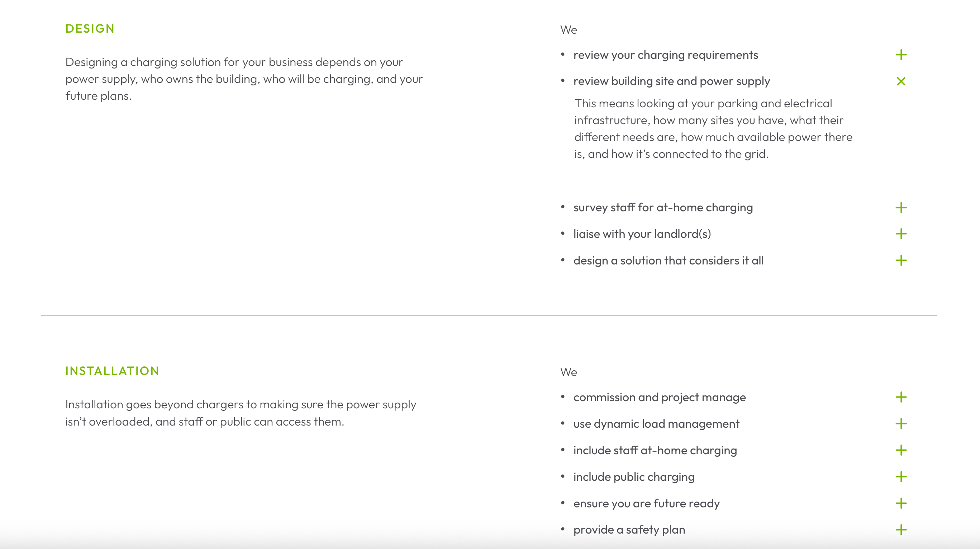Open the 'liaise with your landlord(s)' accordion item
Image resolution: width=980 pixels, height=549 pixels.
(642, 234)
